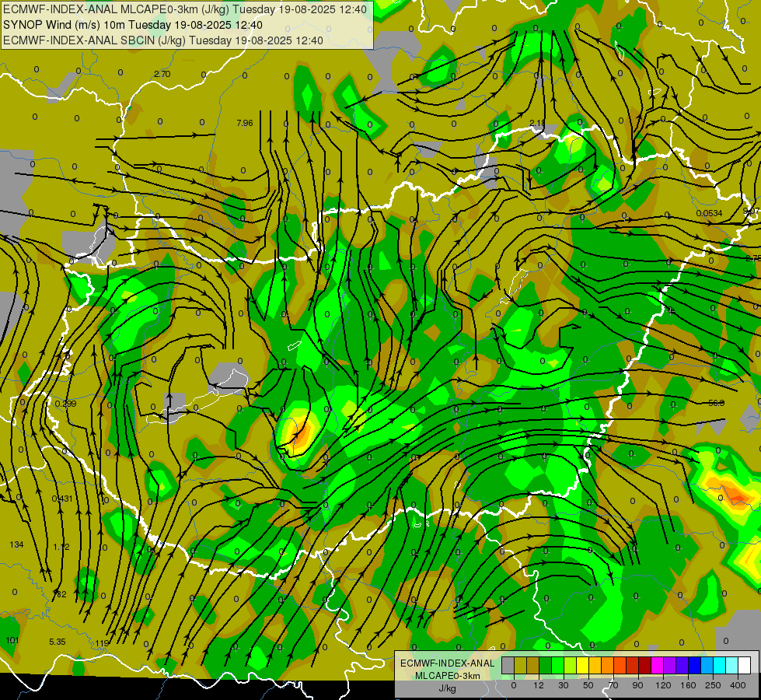Click the map value 101

[12, 640]
